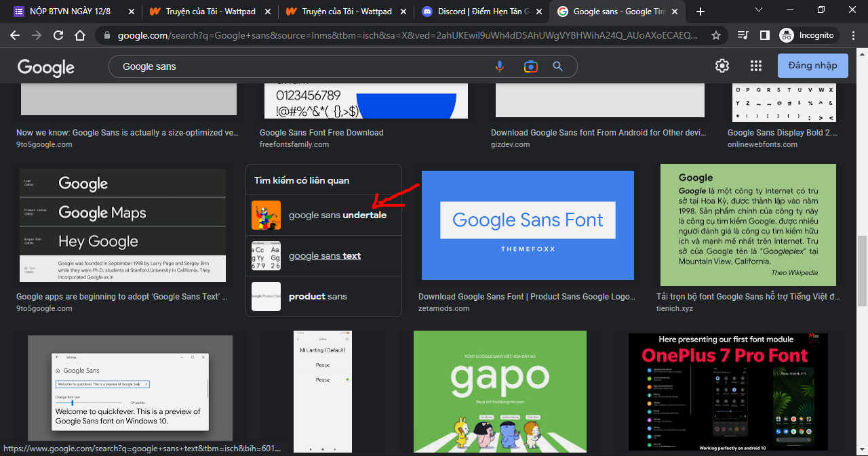Close the Discord tab
Image resolution: width=868 pixels, height=456 pixels.
pyautogui.click(x=538, y=12)
